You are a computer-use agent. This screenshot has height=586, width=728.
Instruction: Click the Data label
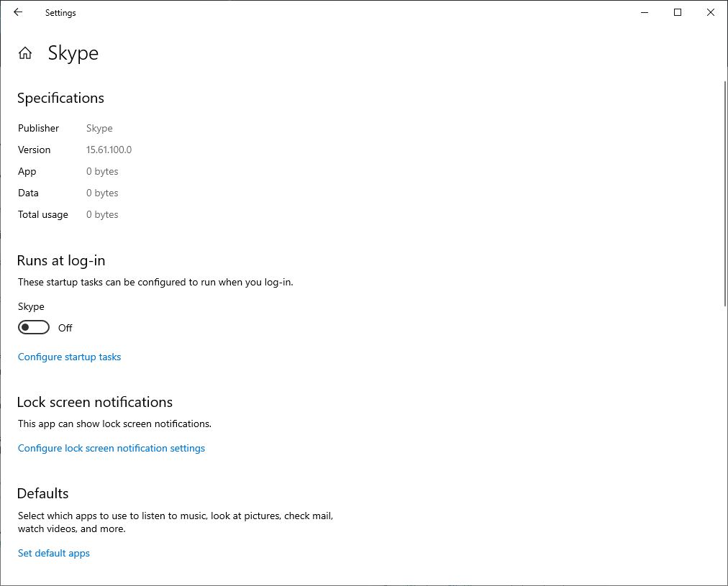pos(28,193)
